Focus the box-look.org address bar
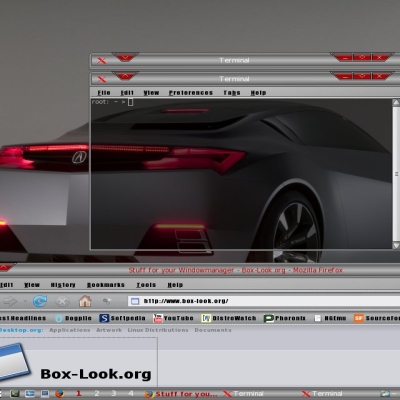 [263, 301]
